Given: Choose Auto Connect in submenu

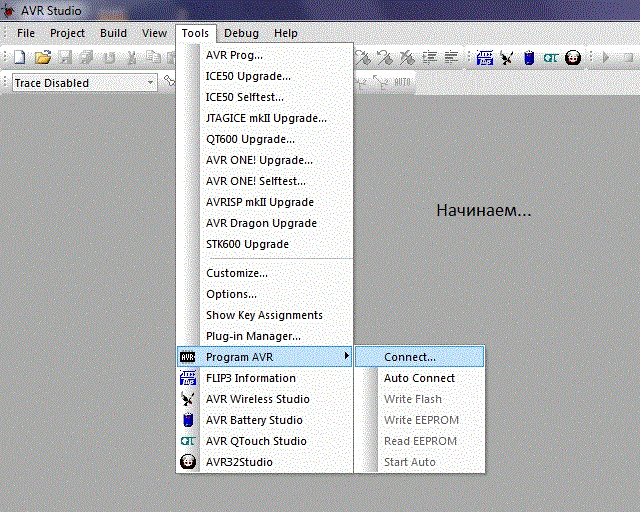Looking at the screenshot, I should pyautogui.click(x=420, y=378).
